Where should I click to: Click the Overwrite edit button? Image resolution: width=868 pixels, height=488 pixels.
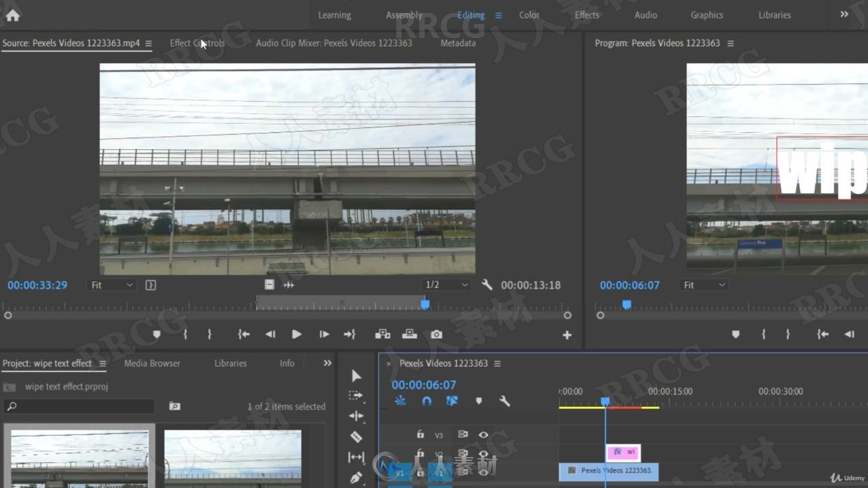[x=410, y=334]
